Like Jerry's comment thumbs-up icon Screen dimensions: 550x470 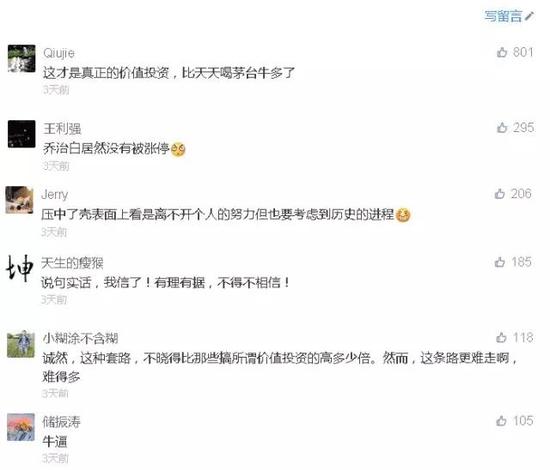click(499, 194)
